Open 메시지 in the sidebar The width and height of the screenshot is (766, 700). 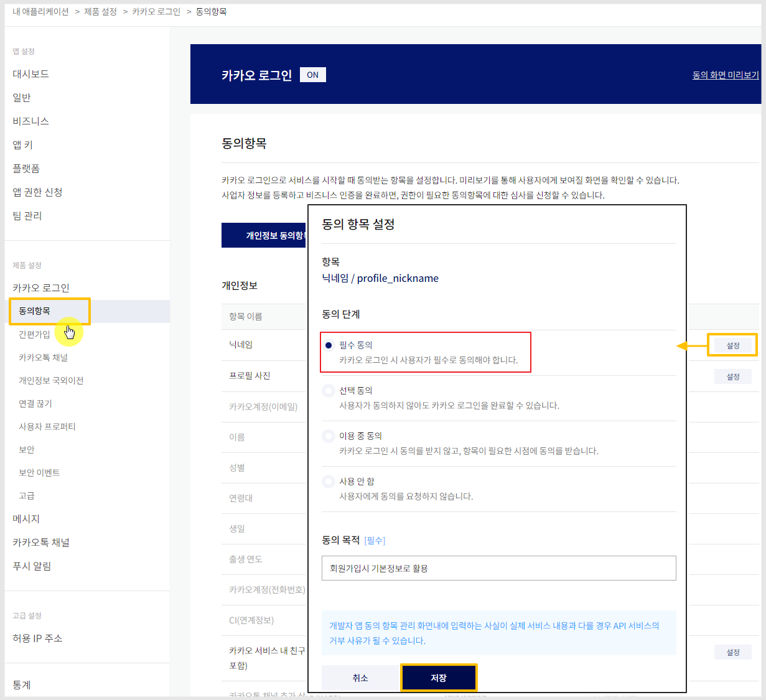(x=26, y=519)
